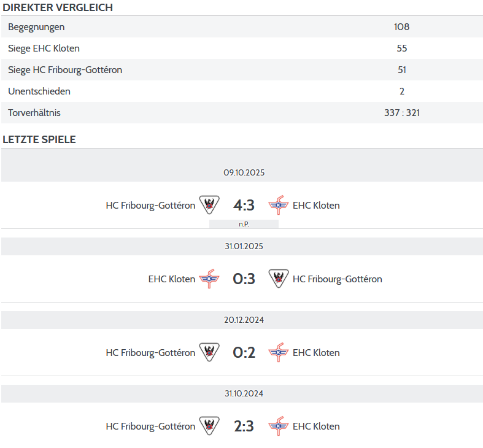This screenshot has width=483, height=448.
Task: Click EHC Kloten logo in 31.10.2024 match
Action: point(279,426)
